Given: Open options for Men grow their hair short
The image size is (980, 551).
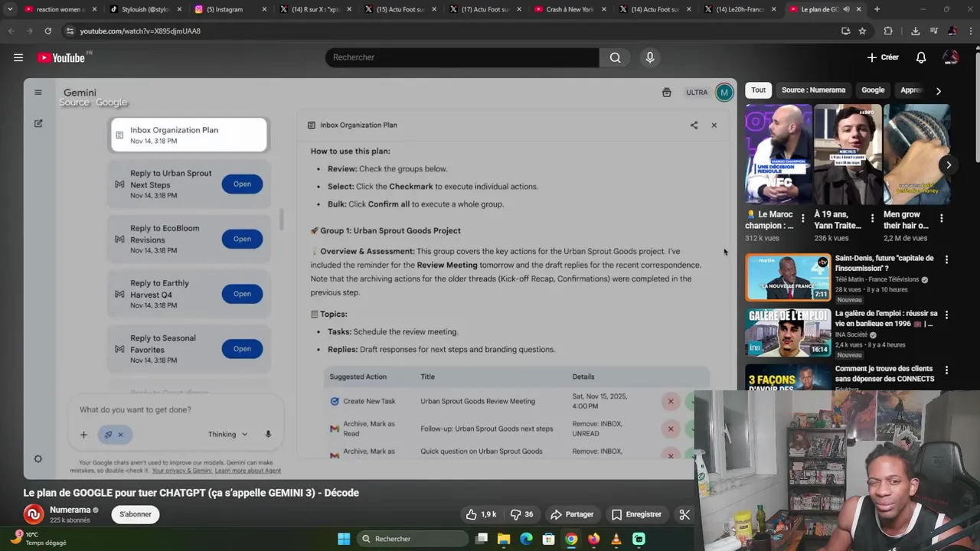Looking at the screenshot, I should pyautogui.click(x=941, y=219).
